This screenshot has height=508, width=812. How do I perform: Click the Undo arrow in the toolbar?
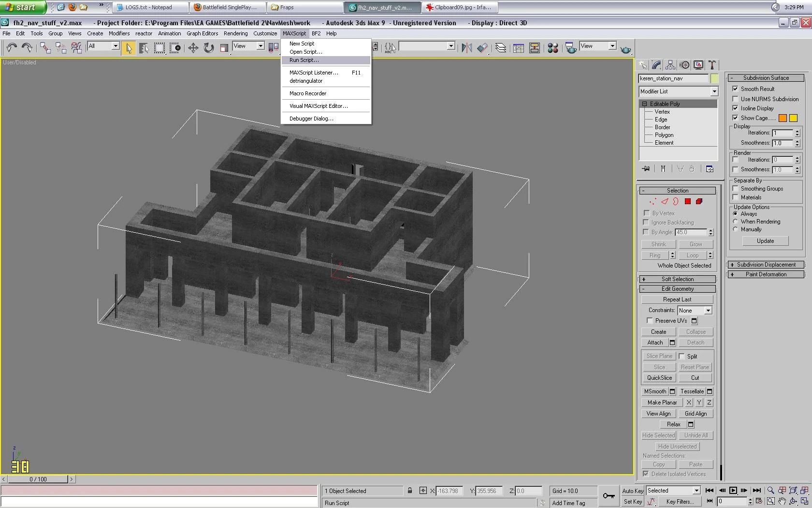tap(12, 47)
